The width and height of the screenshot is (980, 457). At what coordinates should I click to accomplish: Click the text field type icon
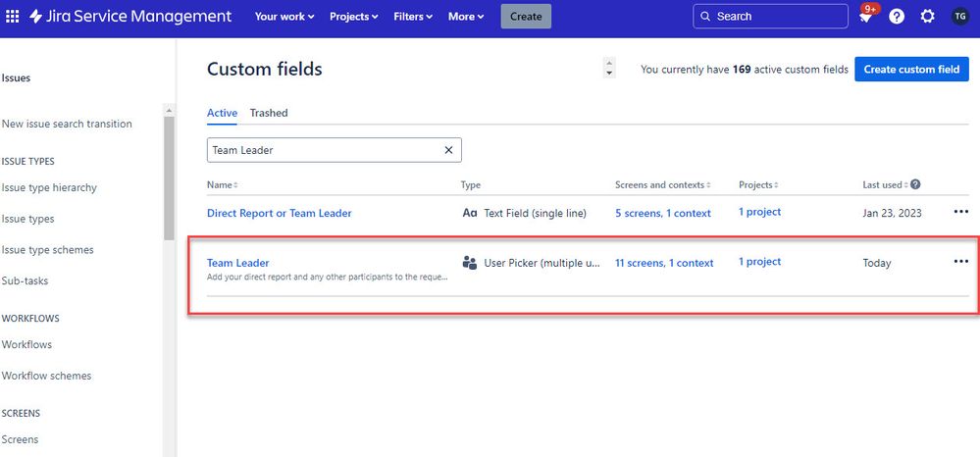(x=469, y=213)
